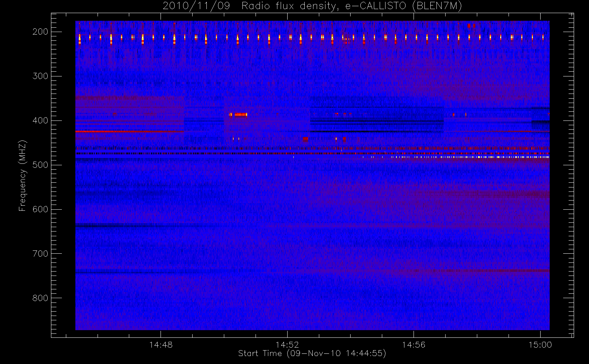Click the 'Start Time (09-Nov-10 14:44:55)' label
The image size is (589, 364).
(x=312, y=353)
